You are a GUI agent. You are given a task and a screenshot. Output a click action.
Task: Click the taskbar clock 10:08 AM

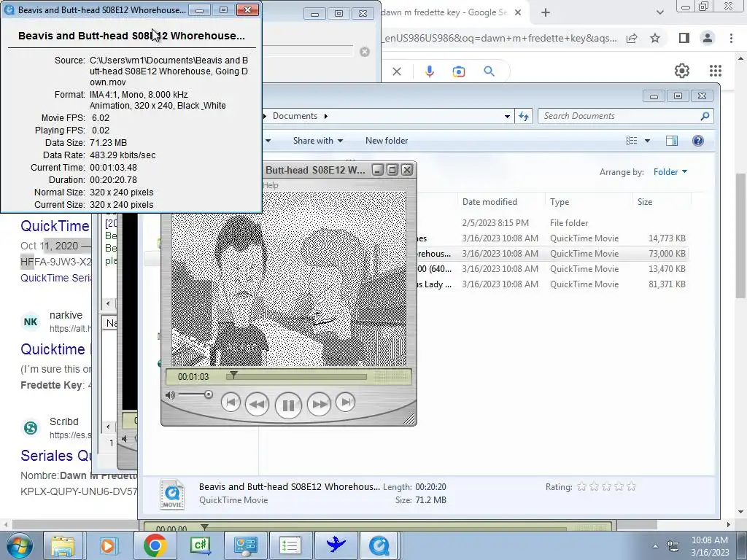[710, 546]
